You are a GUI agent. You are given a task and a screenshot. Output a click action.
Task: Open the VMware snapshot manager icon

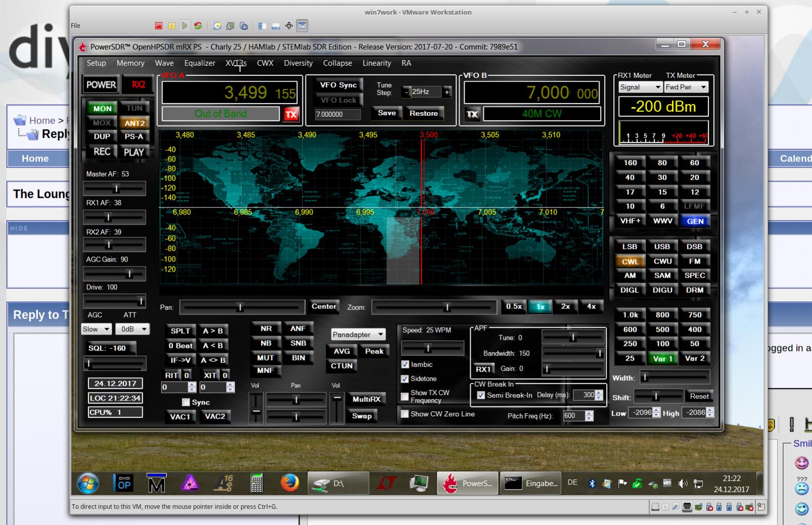coord(244,25)
